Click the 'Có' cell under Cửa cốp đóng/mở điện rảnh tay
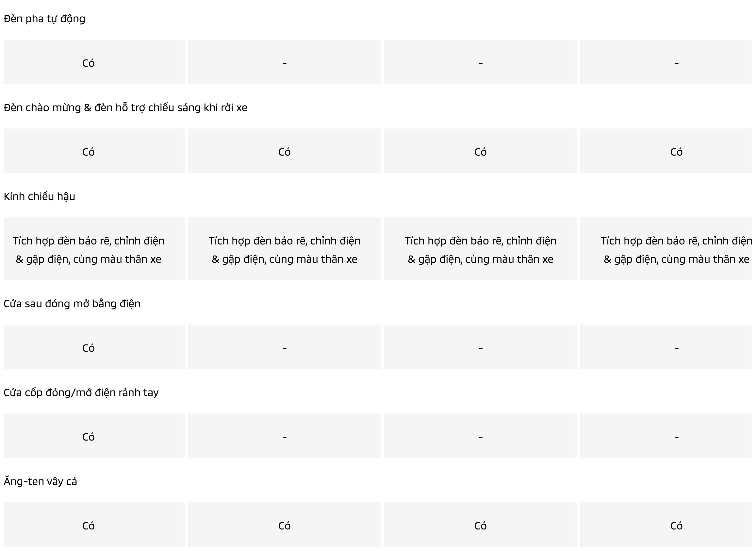 click(88, 437)
